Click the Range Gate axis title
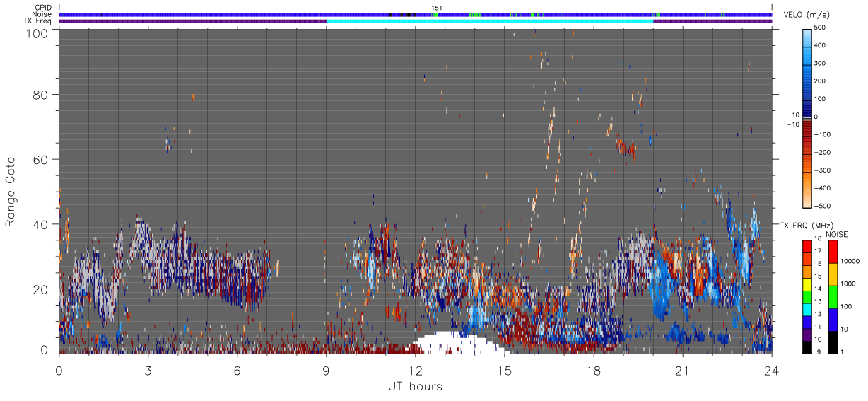 [11, 191]
